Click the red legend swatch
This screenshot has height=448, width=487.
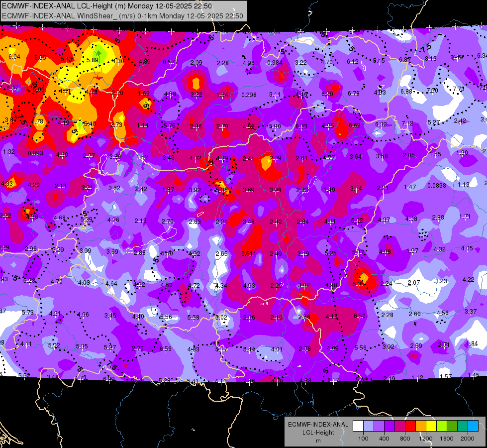click(410, 426)
